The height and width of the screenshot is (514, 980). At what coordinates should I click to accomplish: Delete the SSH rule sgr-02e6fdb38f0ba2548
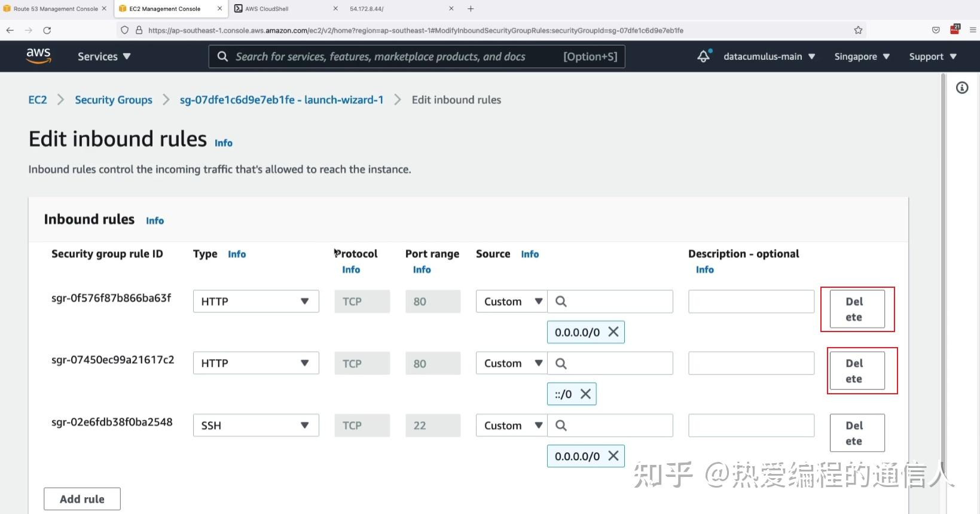857,433
